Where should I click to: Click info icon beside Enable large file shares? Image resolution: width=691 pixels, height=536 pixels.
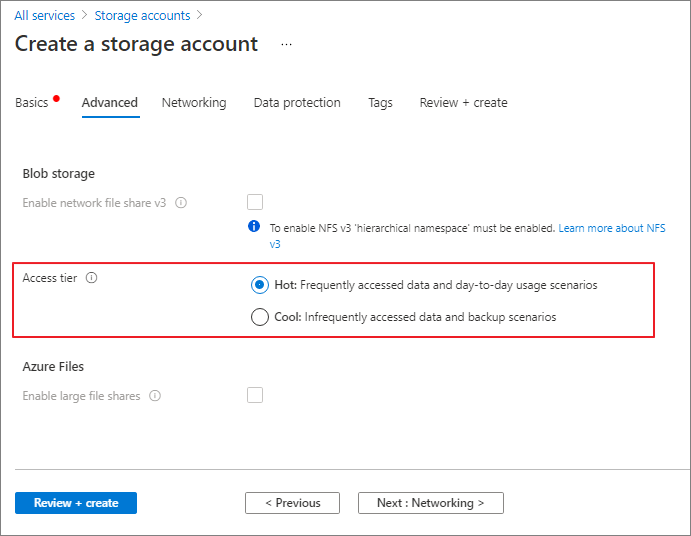pyautogui.click(x=155, y=396)
